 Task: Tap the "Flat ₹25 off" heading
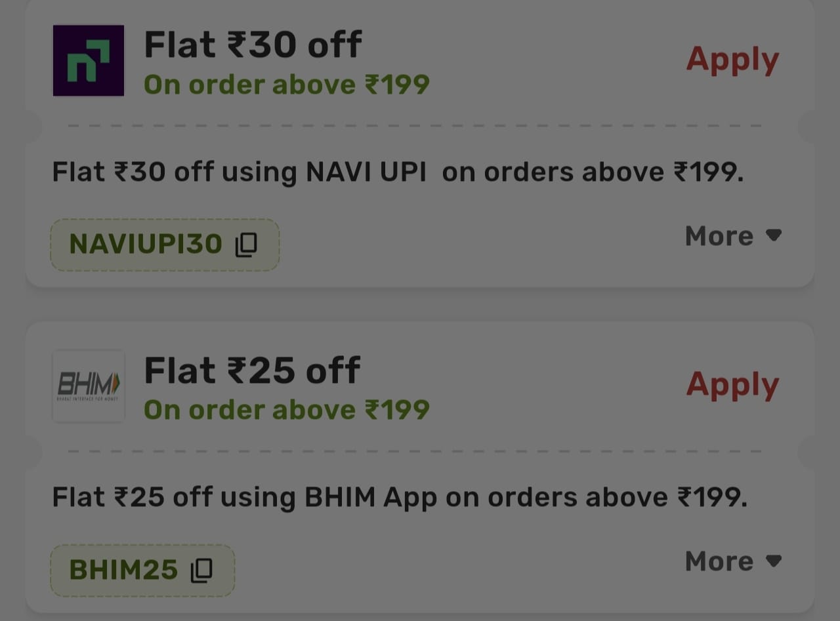252,370
